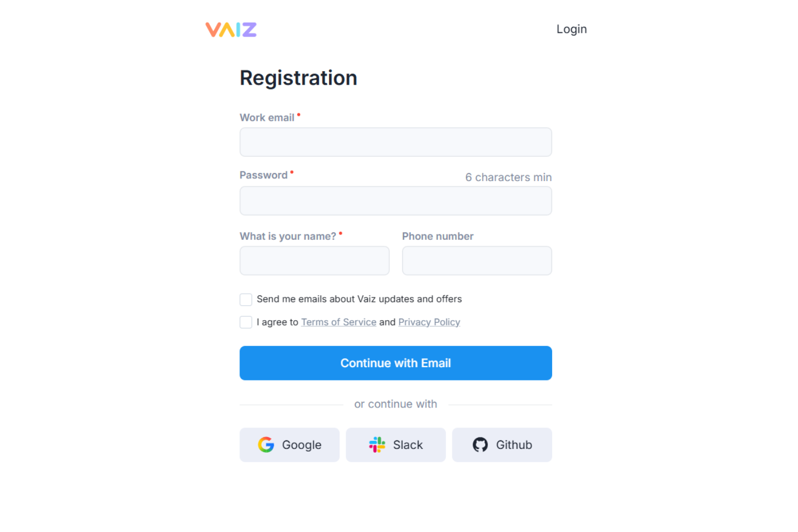
Task: Click the 6 characters min hint
Action: [x=508, y=177]
